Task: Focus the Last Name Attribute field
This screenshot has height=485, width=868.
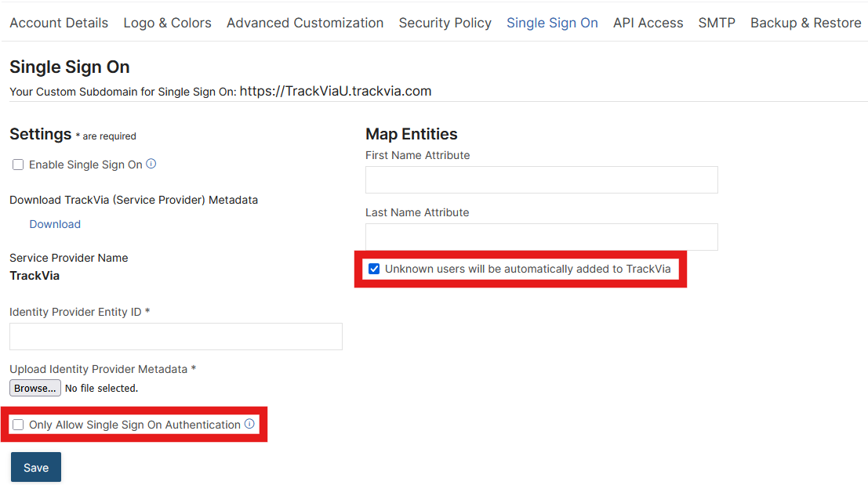Action: pyautogui.click(x=541, y=237)
